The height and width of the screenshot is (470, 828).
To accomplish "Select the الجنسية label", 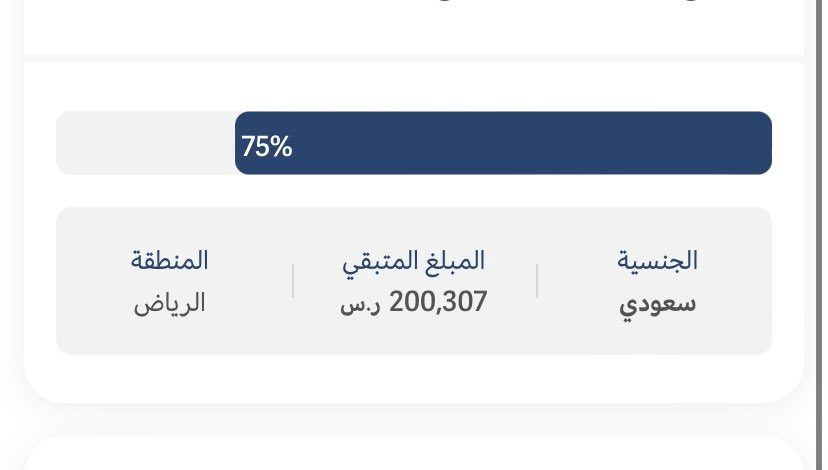I will [657, 261].
